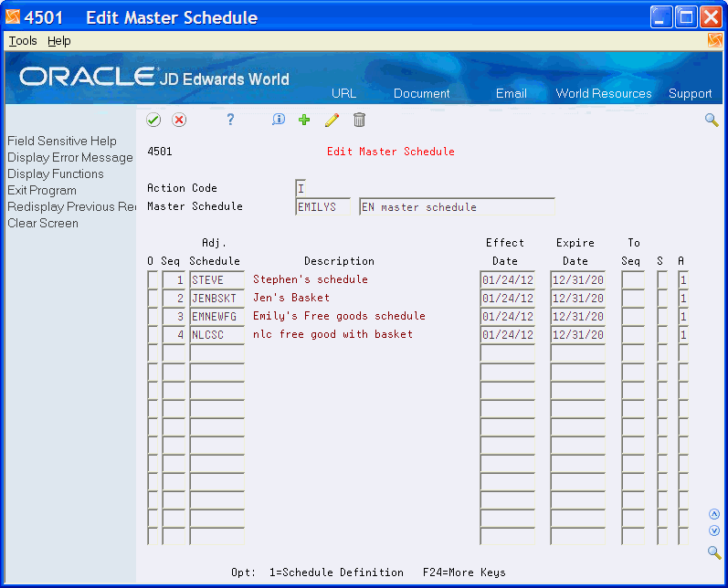Image resolution: width=728 pixels, height=588 pixels.
Task: Click the title bar application icon
Action: 13,17
